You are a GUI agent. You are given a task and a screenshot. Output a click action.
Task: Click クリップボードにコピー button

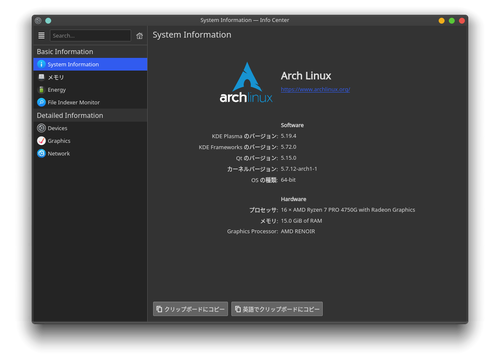click(x=190, y=309)
